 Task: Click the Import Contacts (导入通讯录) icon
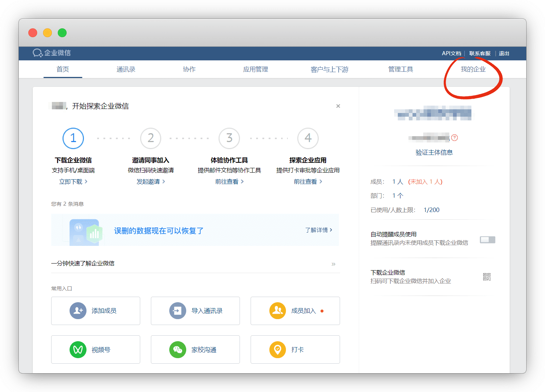[x=177, y=311]
